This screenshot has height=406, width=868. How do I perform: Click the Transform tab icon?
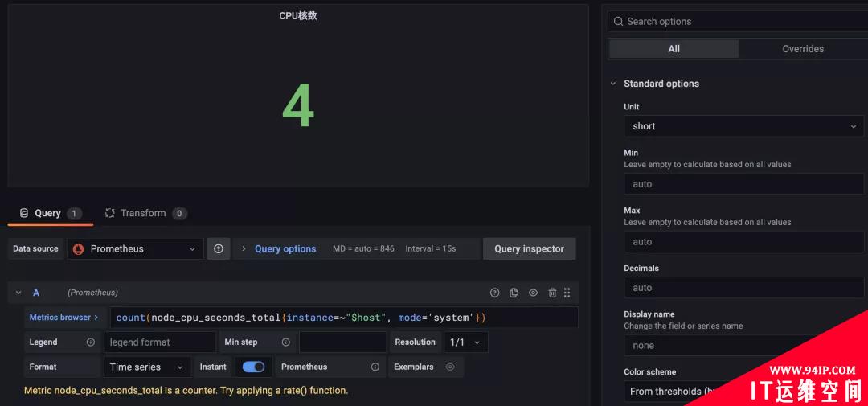109,213
